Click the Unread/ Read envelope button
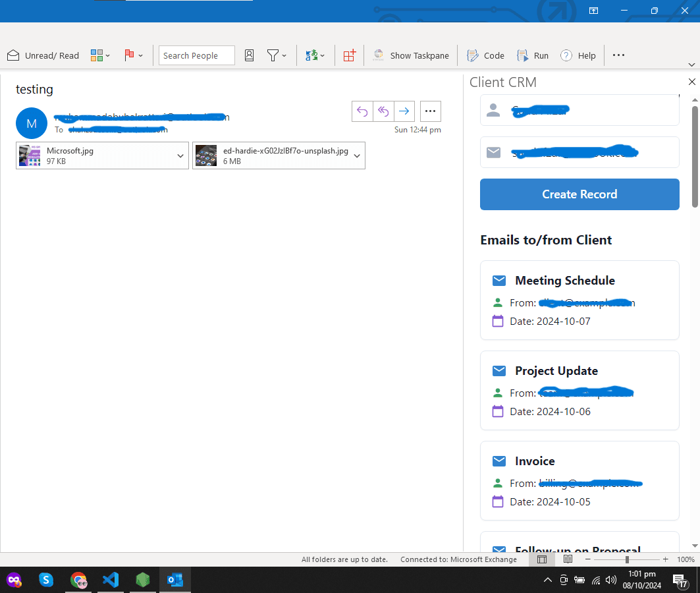 43,55
